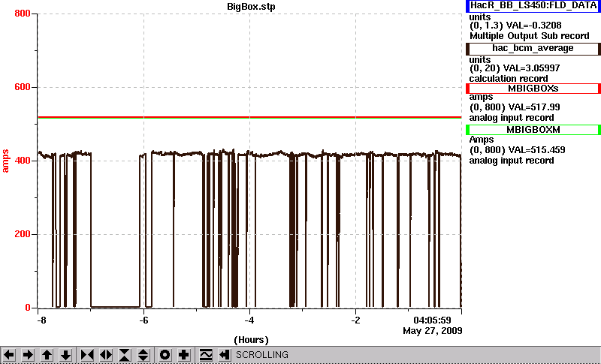Screen dimensions: 601x364
Task: Click the SCROLLING status label
Action: tap(262, 355)
